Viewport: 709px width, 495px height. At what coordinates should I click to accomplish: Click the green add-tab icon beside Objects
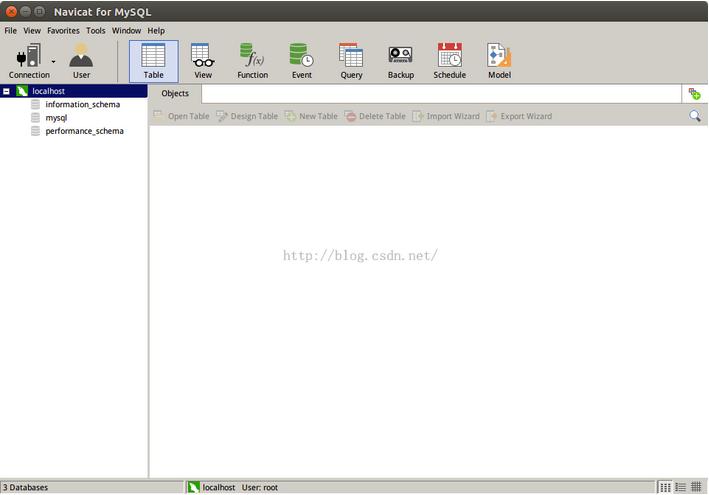(x=695, y=94)
